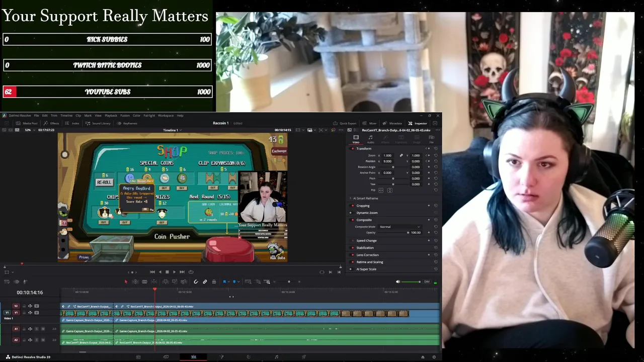Open the Sound Library panel
644x362 pixels.
pos(98,123)
